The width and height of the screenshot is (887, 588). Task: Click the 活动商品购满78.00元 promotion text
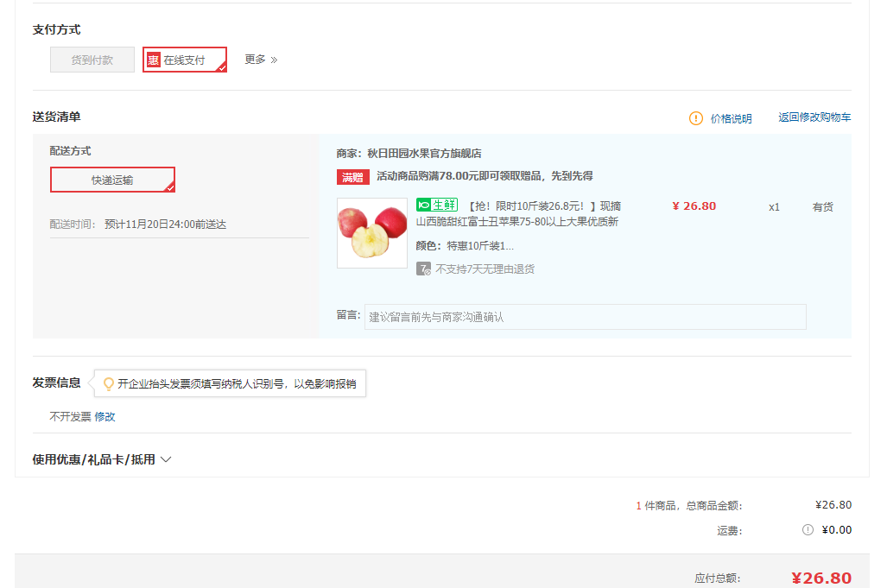(x=485, y=176)
